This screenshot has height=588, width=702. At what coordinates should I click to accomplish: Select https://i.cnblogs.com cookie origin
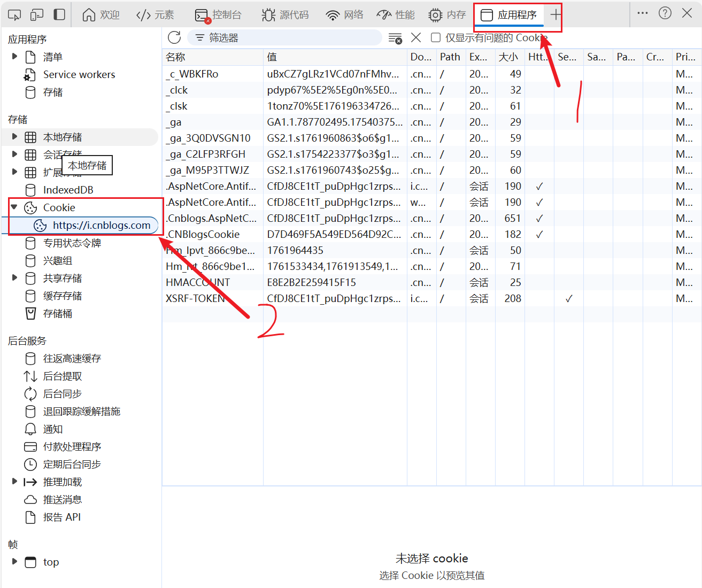(102, 226)
